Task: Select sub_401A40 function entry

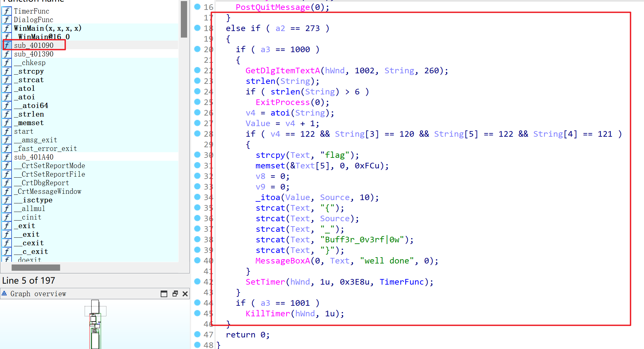Action: pos(34,157)
